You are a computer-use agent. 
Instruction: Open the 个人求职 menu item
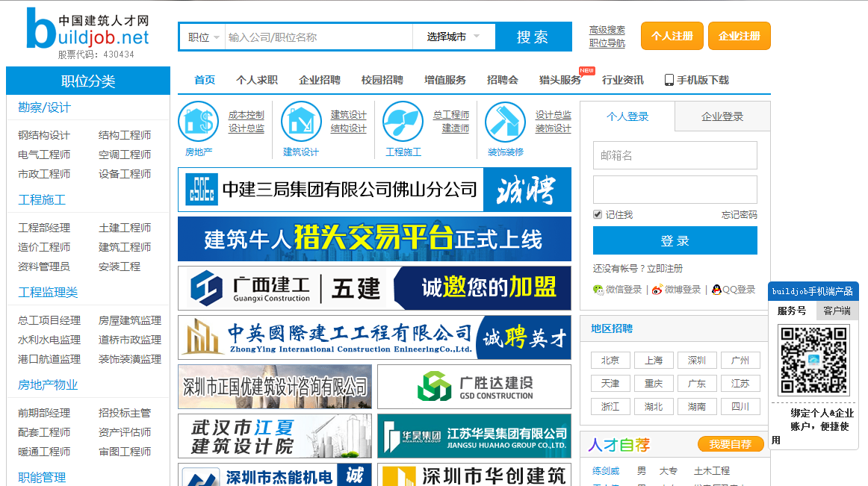257,81
